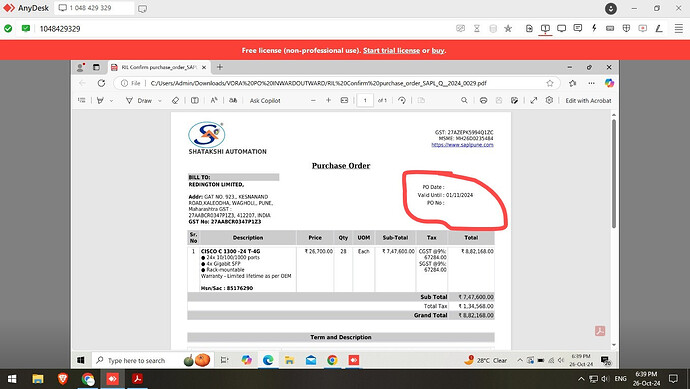This screenshot has height=389, width=690.
Task: Open AnyDesk main hamburger menu
Action: coord(679,28)
